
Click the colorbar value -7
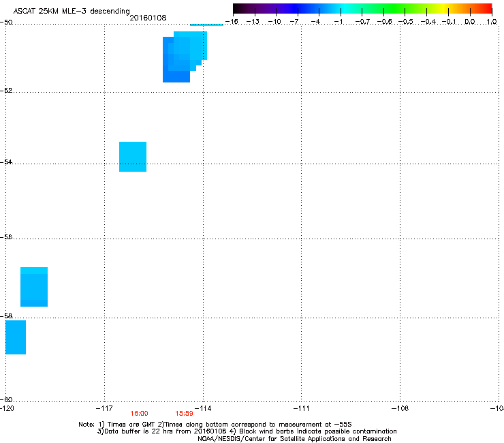pyautogui.click(x=294, y=22)
